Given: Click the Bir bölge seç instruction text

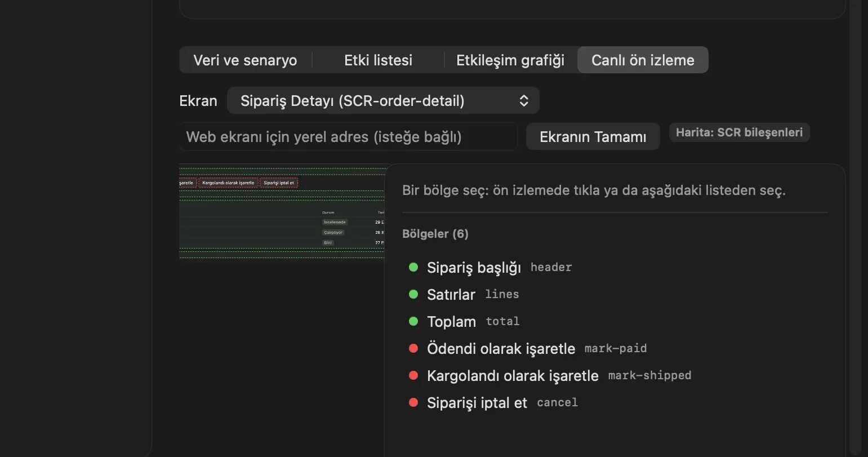Looking at the screenshot, I should [x=594, y=190].
